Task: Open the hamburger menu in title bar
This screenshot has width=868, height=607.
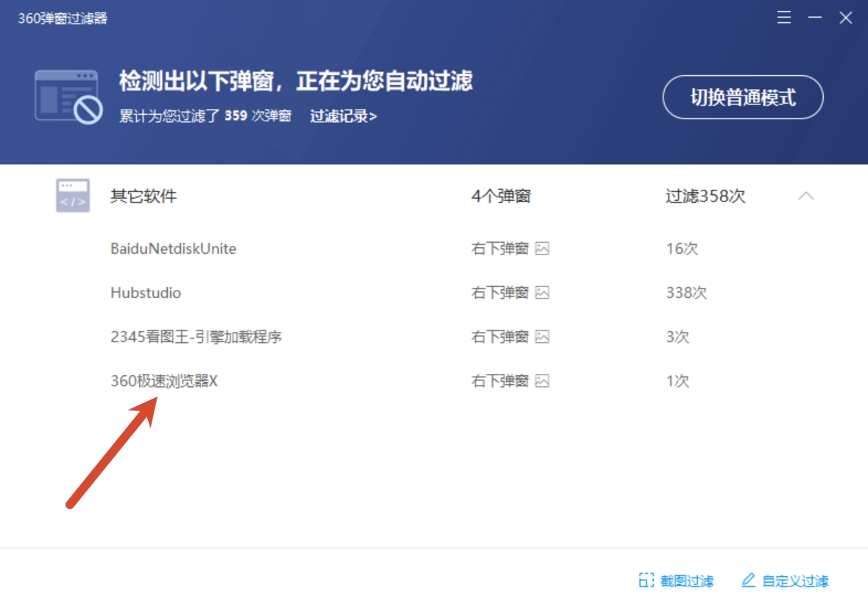Action: (x=783, y=18)
